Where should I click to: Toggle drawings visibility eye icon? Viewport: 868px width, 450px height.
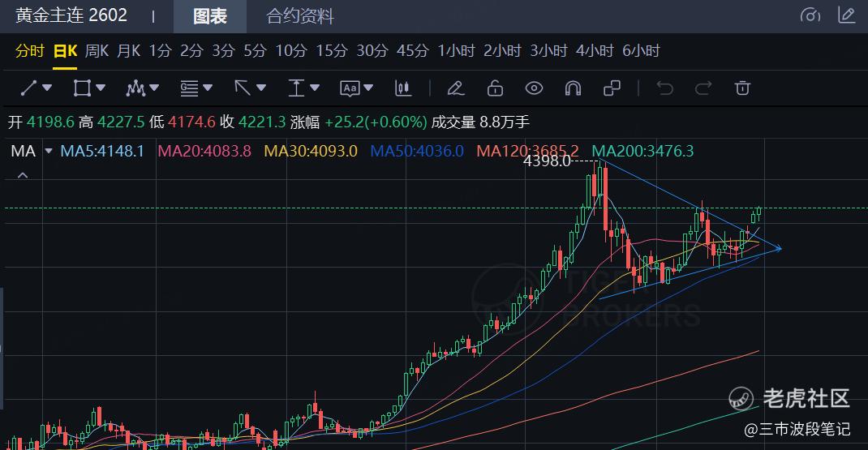pyautogui.click(x=534, y=88)
